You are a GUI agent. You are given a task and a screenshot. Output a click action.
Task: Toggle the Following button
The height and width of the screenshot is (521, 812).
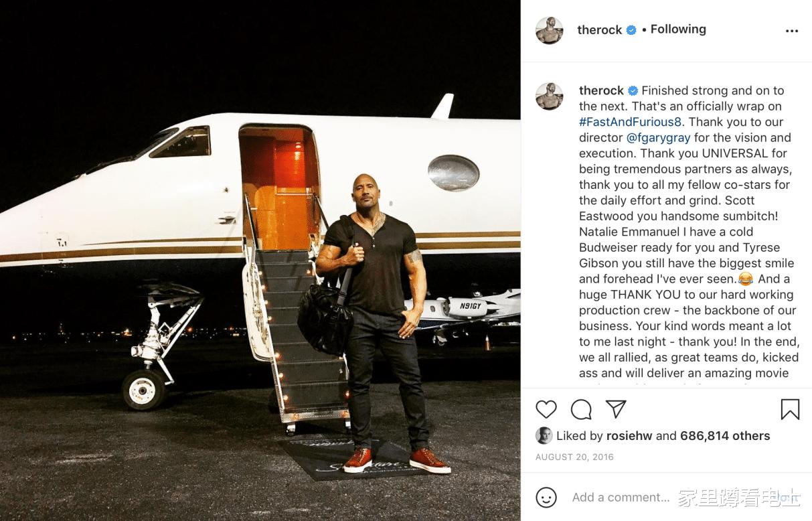[678, 29]
